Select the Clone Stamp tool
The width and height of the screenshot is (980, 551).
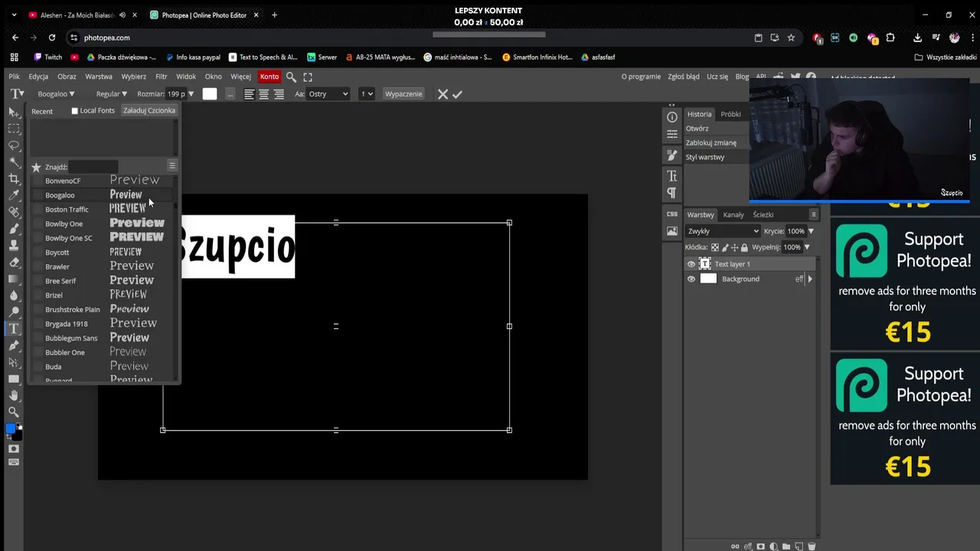pyautogui.click(x=14, y=246)
